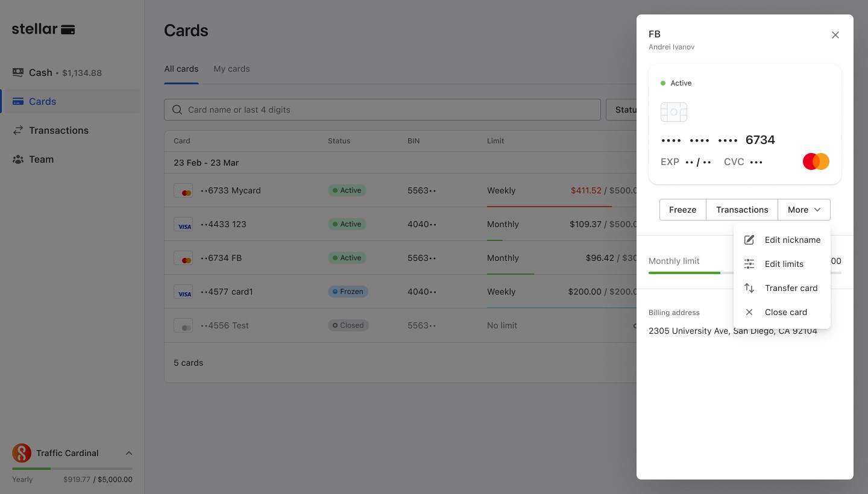Click the masked EXP date
This screenshot has height=494, width=868.
tap(699, 162)
